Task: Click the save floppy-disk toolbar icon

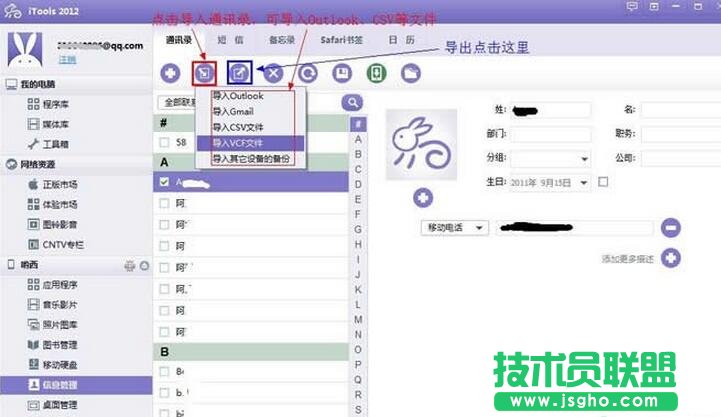Action: point(342,73)
